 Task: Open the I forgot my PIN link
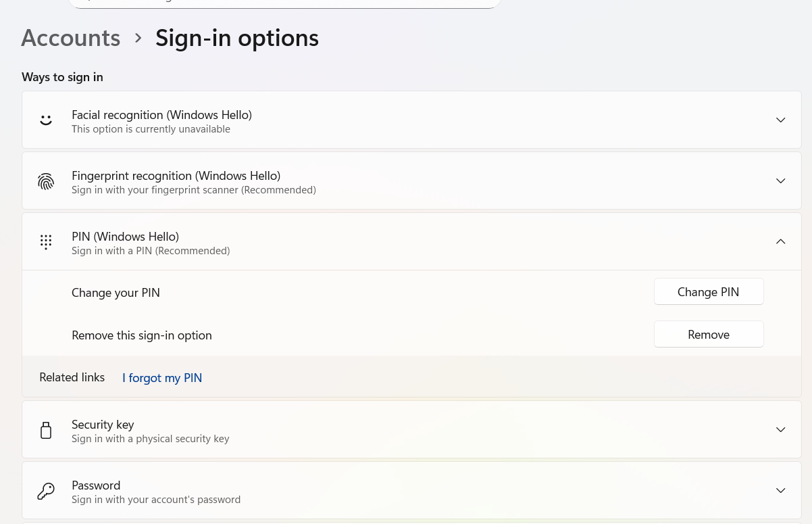162,378
